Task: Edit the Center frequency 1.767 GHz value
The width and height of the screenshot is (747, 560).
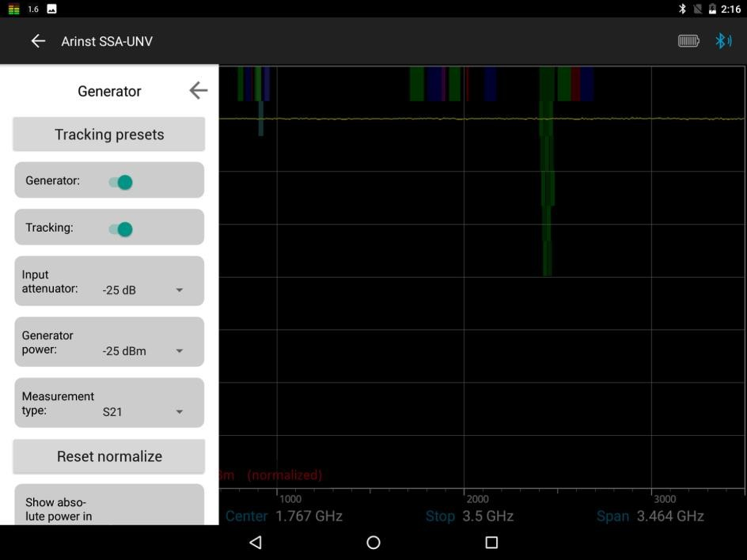Action: [309, 516]
